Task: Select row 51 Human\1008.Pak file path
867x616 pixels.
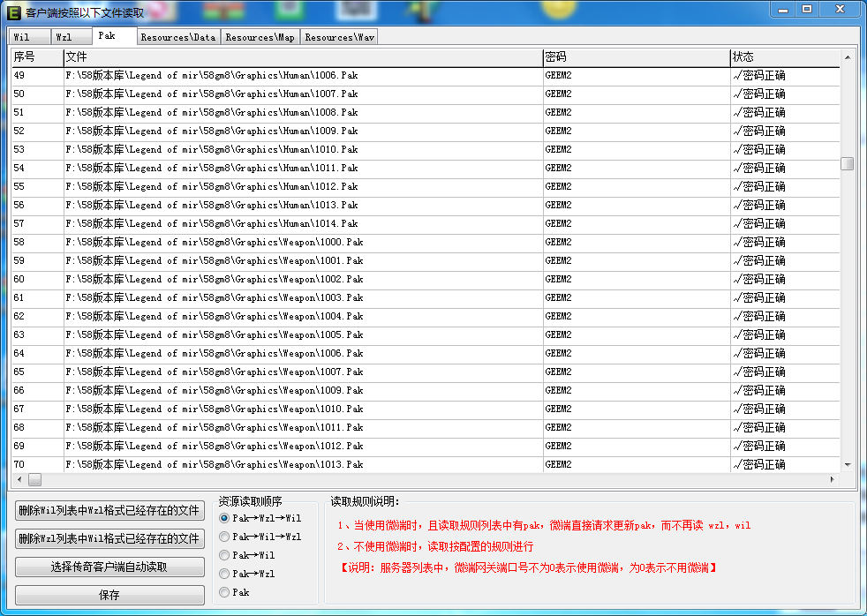Action: (x=212, y=113)
